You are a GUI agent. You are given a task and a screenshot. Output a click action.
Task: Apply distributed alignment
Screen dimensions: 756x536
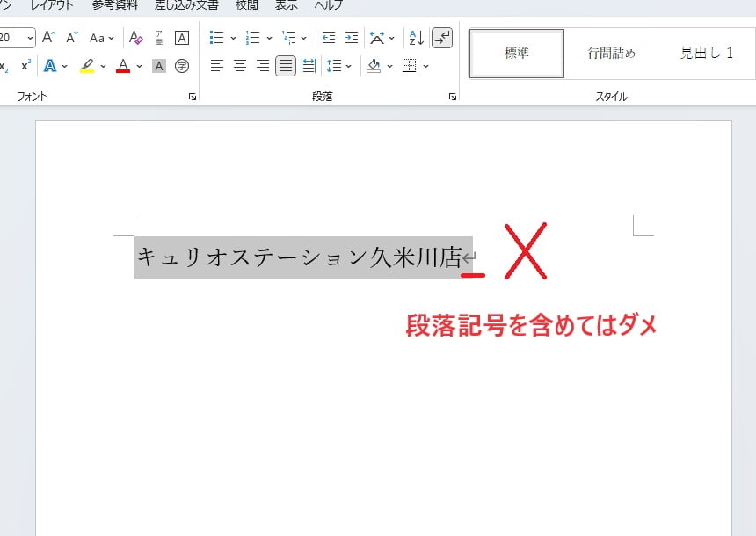click(309, 66)
